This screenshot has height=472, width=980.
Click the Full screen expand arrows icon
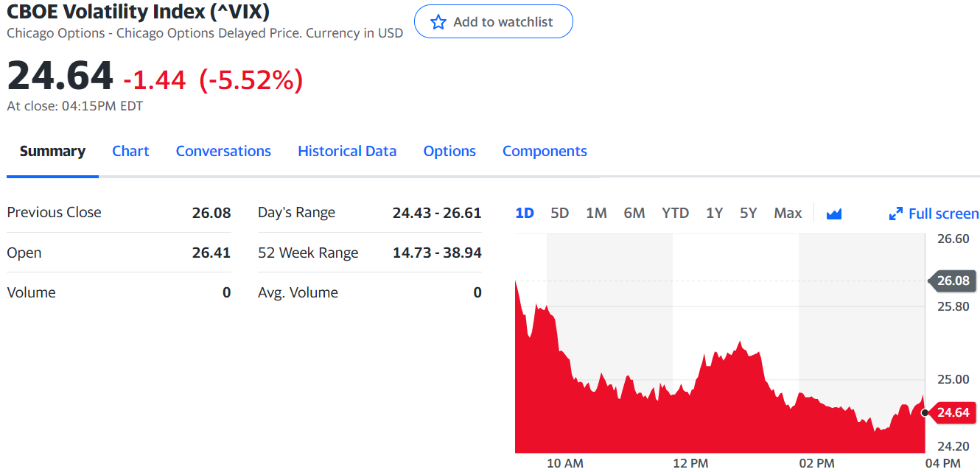click(896, 214)
